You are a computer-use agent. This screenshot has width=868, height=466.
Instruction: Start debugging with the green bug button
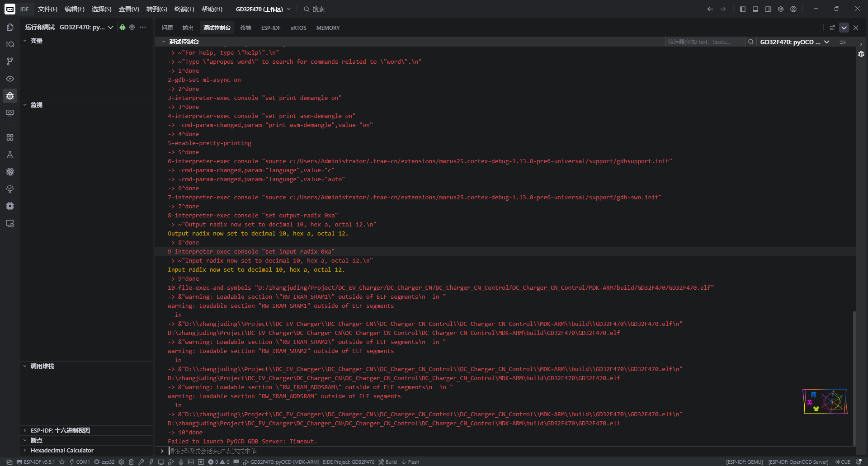tap(123, 27)
